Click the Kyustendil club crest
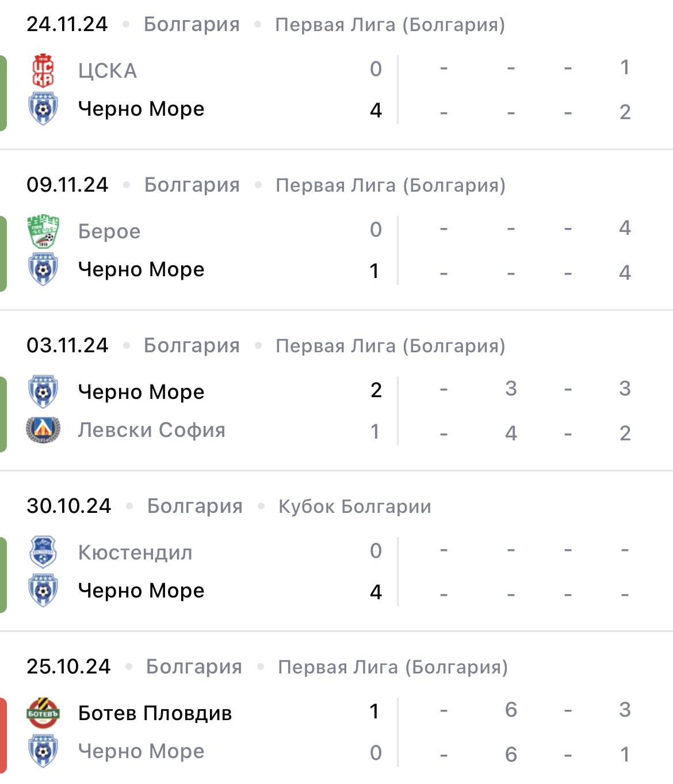Image resolution: width=673 pixels, height=784 pixels. (x=43, y=552)
